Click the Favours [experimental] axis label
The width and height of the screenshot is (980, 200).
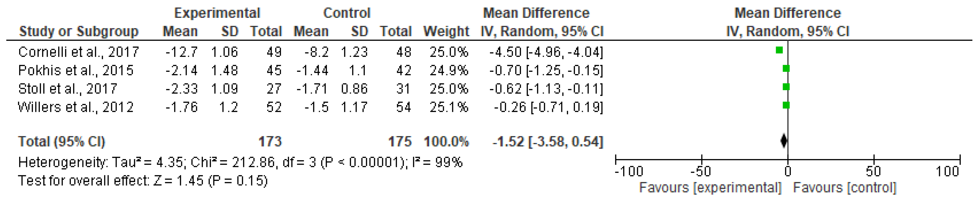point(710,187)
